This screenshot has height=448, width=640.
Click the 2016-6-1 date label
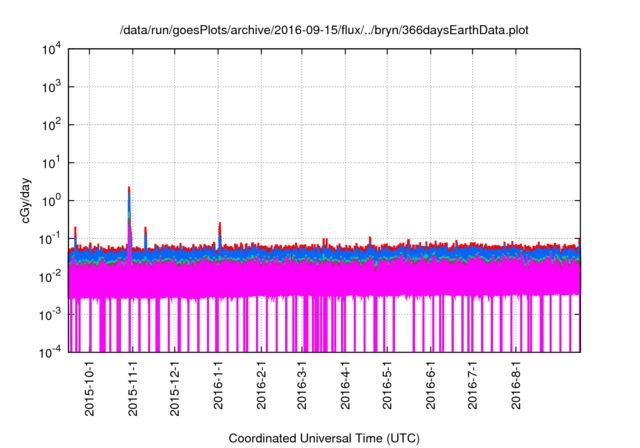click(x=431, y=385)
